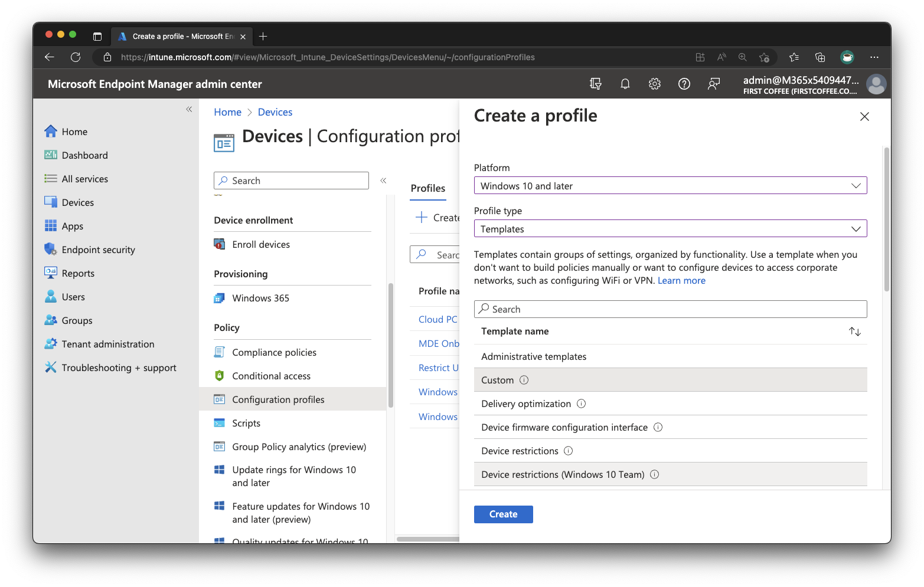This screenshot has width=924, height=587.
Task: Select Endpoint security in the navigation
Action: 98,249
